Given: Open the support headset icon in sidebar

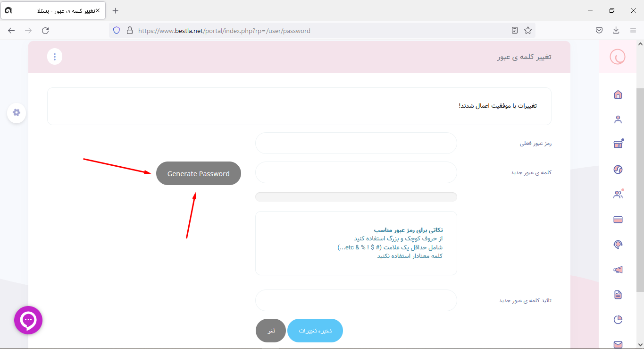Looking at the screenshot, I should 618,245.
